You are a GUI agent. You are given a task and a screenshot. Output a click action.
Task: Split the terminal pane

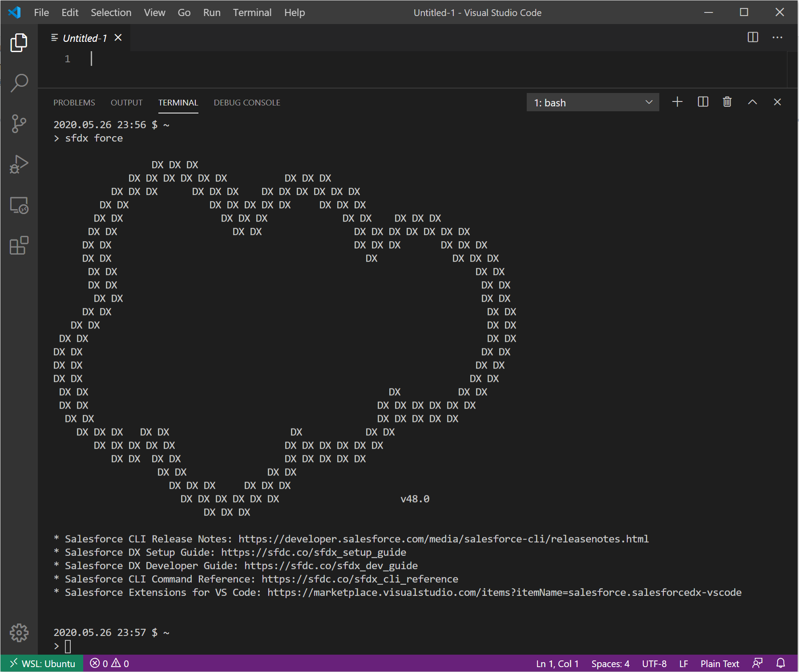(703, 102)
